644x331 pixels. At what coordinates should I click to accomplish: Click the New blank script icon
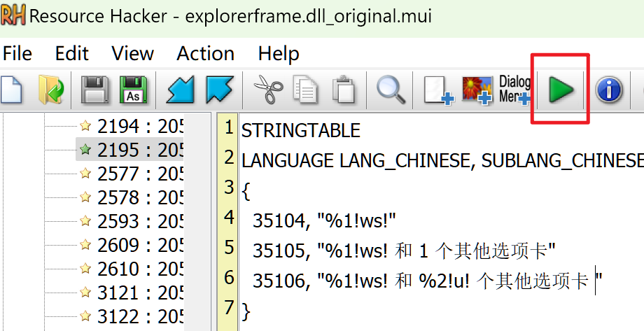(10, 89)
